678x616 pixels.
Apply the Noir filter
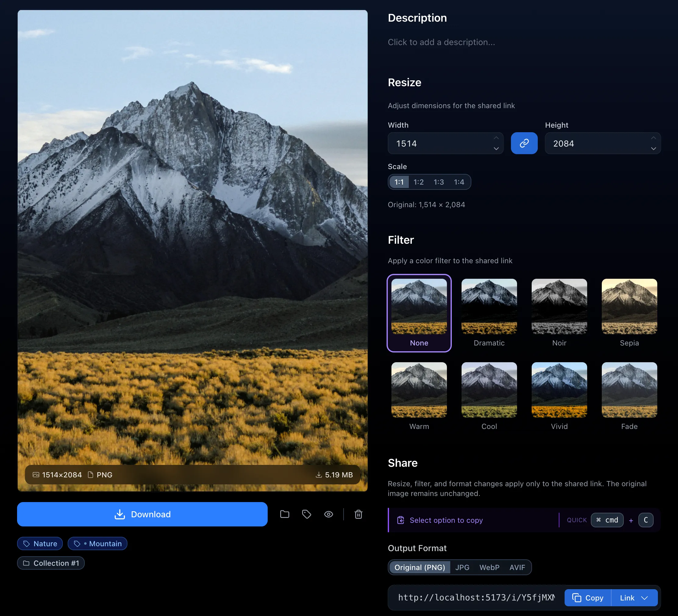click(559, 313)
